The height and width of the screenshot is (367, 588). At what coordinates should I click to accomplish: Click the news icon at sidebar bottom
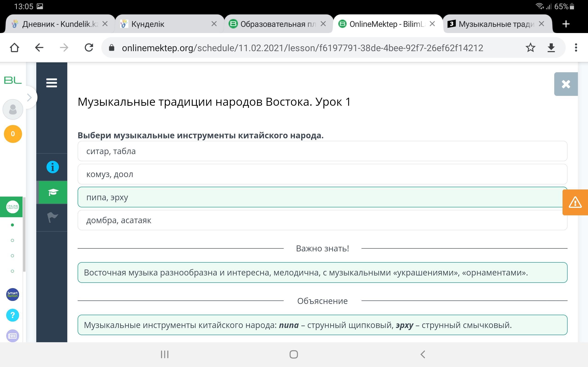(13, 336)
